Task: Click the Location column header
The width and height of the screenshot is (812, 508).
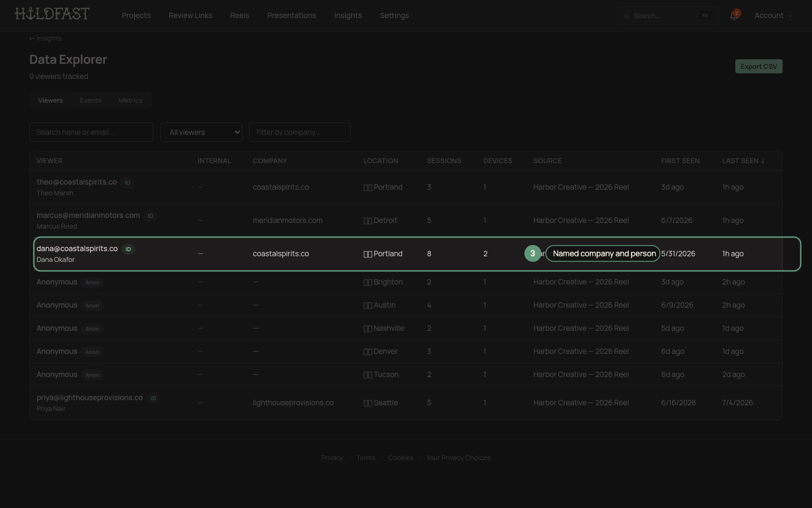Action: coord(381,161)
